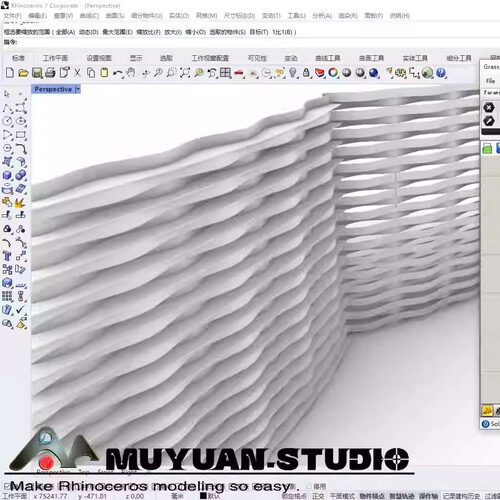
Task: Click the gear Options icon
Action: (401, 73)
